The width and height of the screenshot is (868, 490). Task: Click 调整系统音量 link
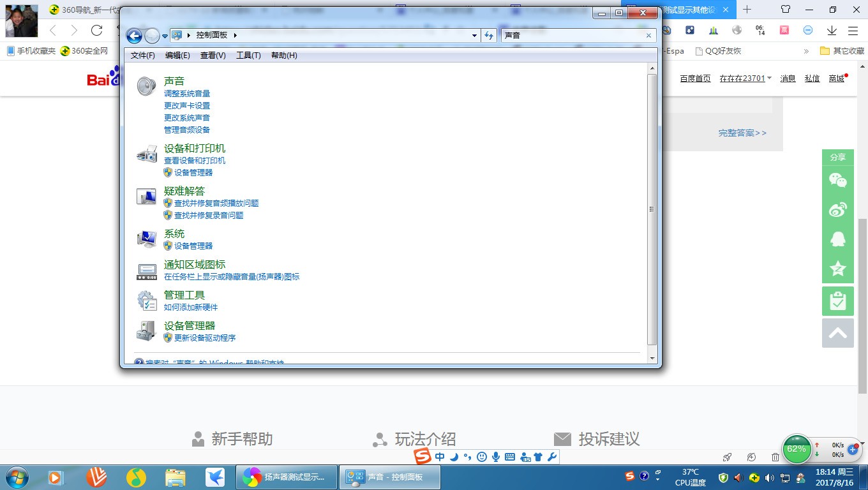[x=187, y=94]
